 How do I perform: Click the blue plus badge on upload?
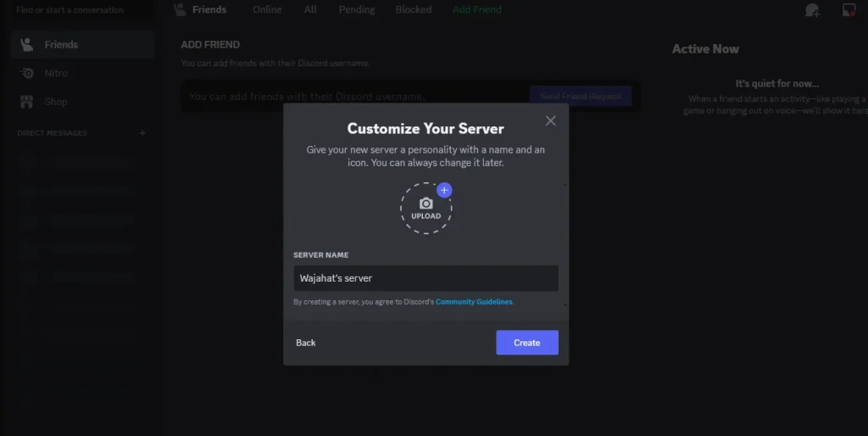[444, 190]
